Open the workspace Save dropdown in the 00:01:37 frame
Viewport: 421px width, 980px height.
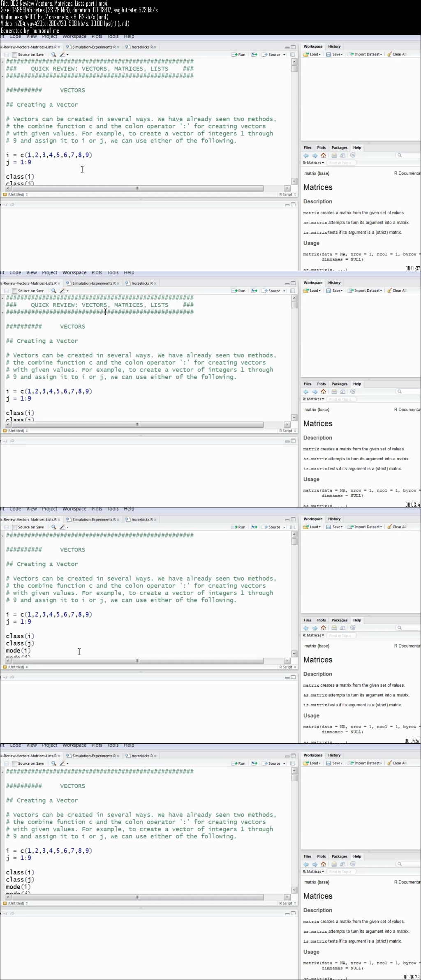coord(334,54)
